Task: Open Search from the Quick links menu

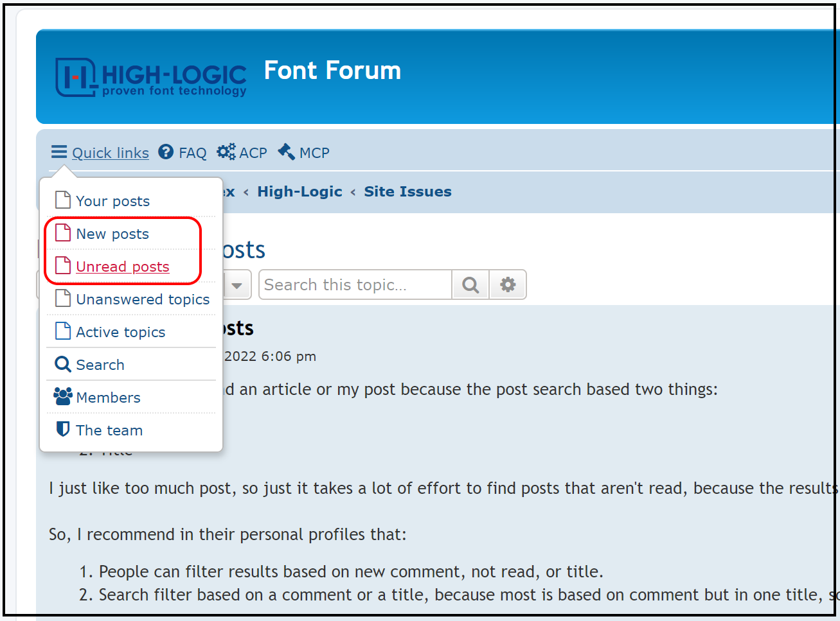Action: point(100,365)
